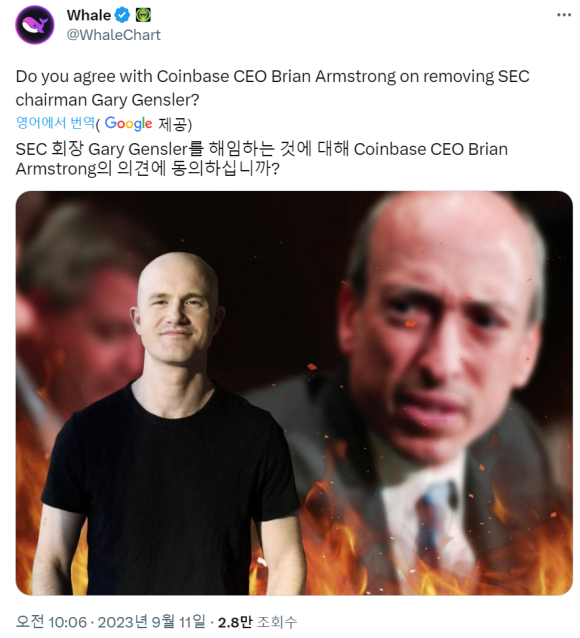
Task: Click the Google logo next to translation
Action: tap(128, 123)
